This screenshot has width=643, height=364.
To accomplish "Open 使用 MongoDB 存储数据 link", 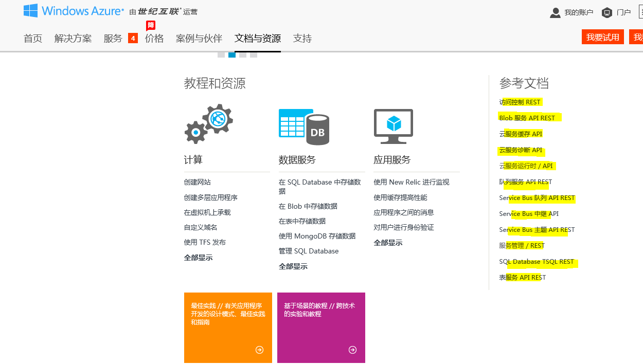I will tap(317, 236).
